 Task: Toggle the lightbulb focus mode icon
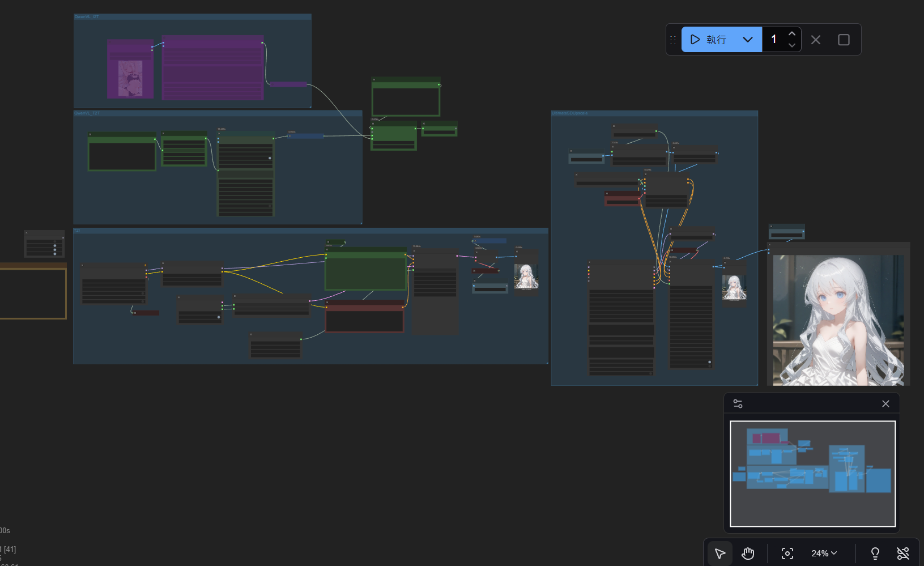pos(875,554)
